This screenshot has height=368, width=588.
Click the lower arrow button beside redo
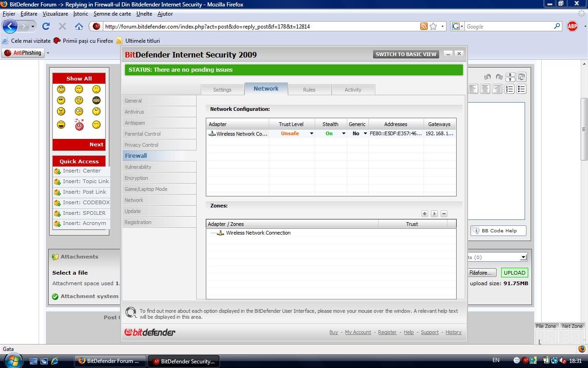coord(510,79)
